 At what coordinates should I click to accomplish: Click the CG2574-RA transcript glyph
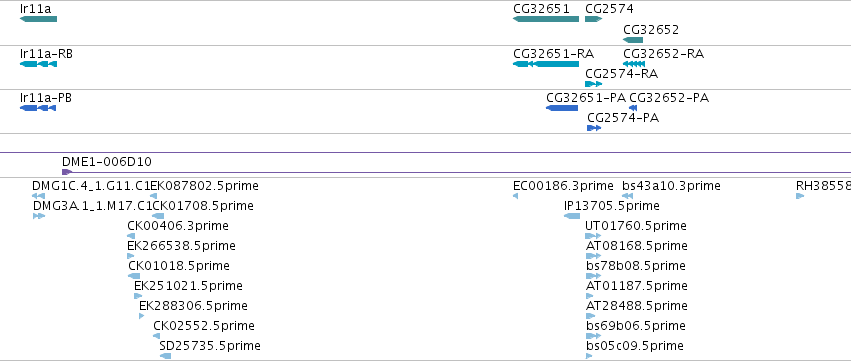pos(594,84)
